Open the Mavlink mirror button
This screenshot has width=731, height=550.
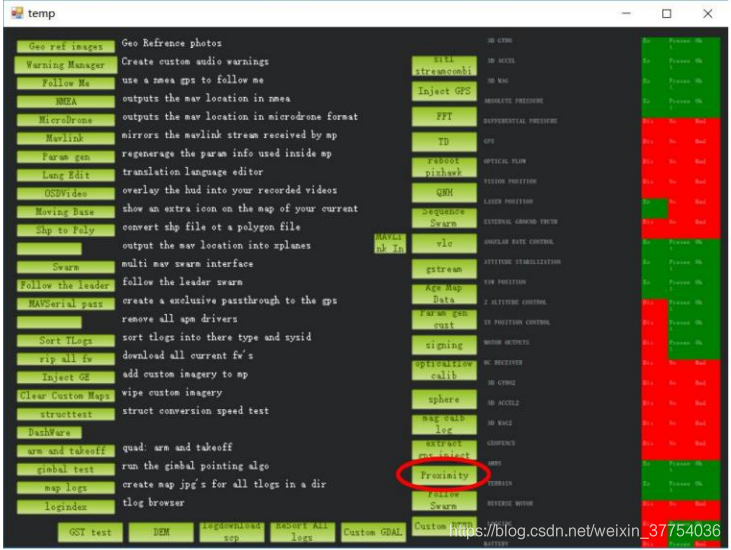(x=66, y=138)
